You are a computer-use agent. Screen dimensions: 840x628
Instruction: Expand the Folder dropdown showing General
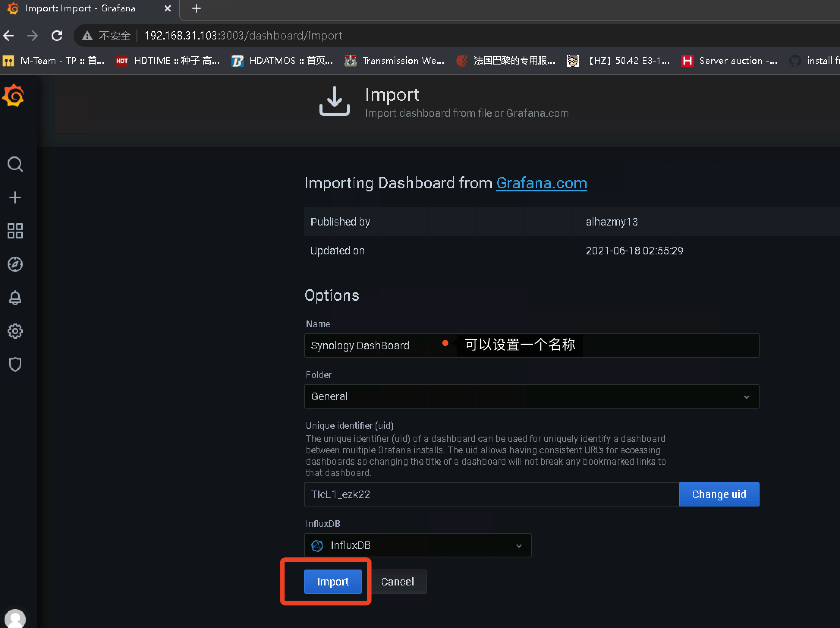click(532, 396)
